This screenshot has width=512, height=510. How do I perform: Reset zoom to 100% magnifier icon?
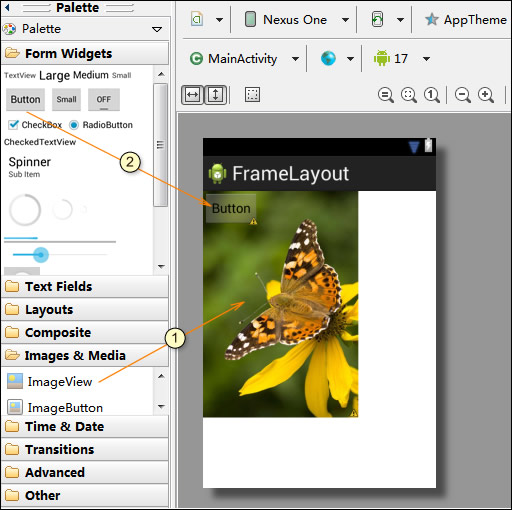(x=432, y=95)
